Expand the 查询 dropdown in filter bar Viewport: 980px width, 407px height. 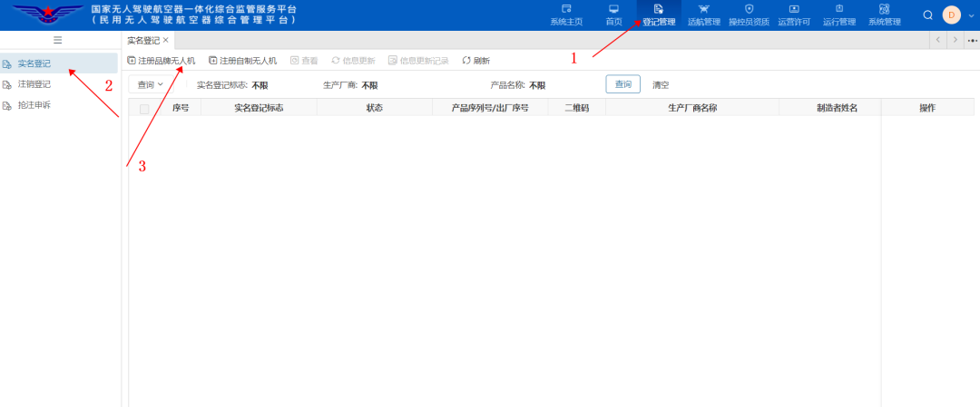pos(151,84)
